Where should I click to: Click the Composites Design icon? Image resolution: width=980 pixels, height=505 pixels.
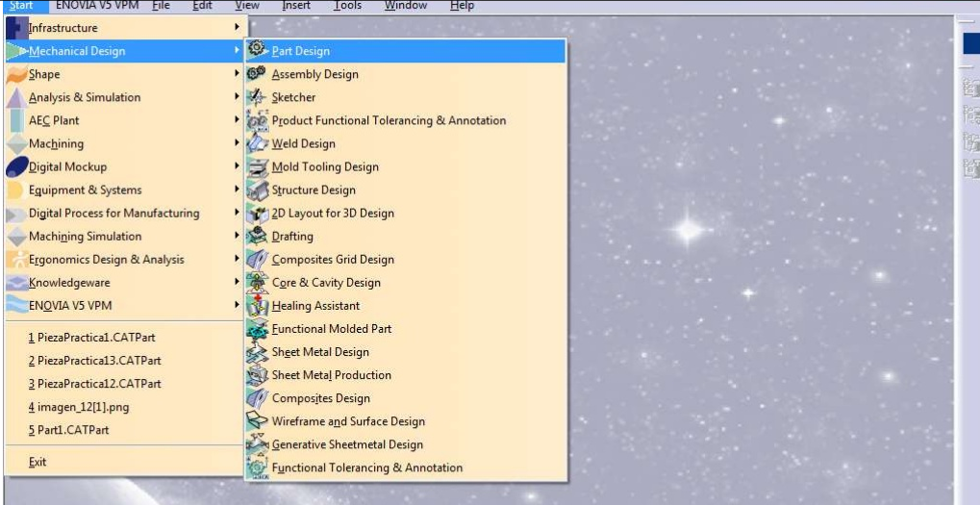[257, 397]
